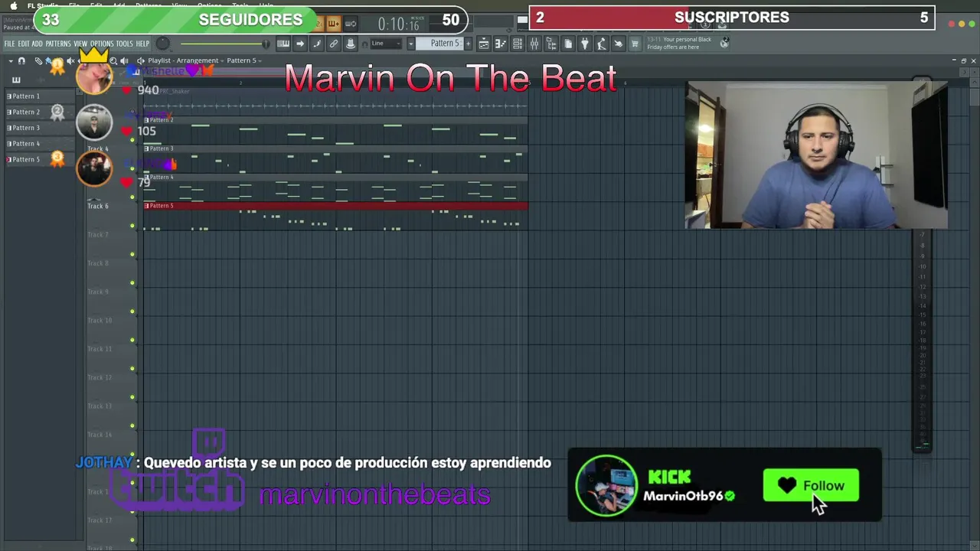Open the plugin picker plug icon
This screenshot has width=980, height=551.
(585, 44)
